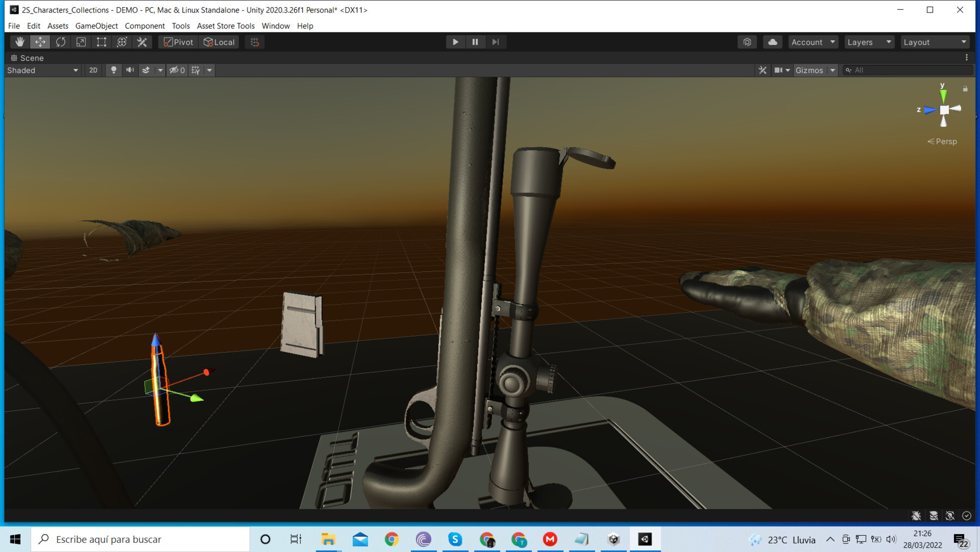This screenshot has width=980, height=552.
Task: Toggle scene grid visibility
Action: [x=195, y=70]
